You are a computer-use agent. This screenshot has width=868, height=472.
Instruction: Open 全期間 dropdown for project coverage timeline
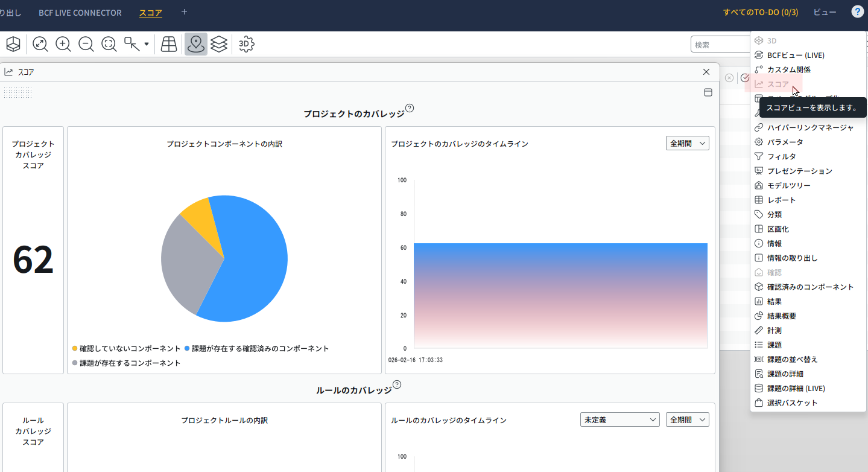(x=688, y=144)
